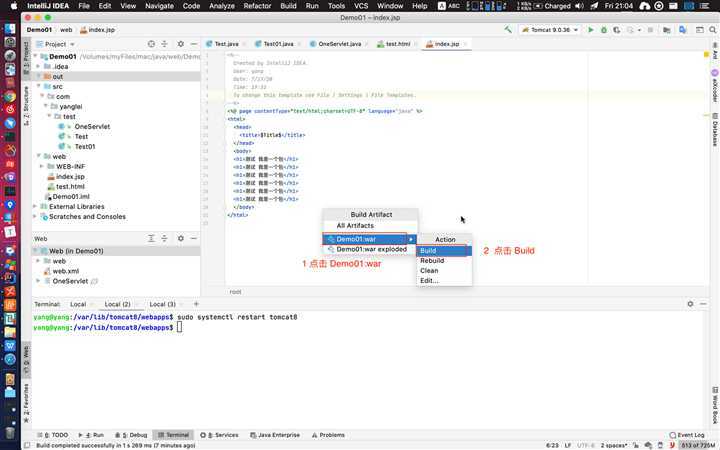Hide the terminal panel minus icon
The image size is (720, 450).
tap(703, 304)
